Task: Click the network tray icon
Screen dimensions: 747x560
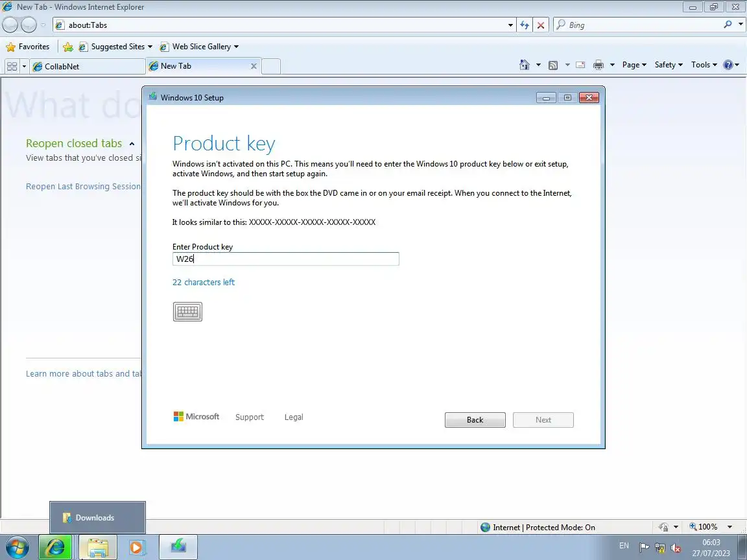Action: 660,548
